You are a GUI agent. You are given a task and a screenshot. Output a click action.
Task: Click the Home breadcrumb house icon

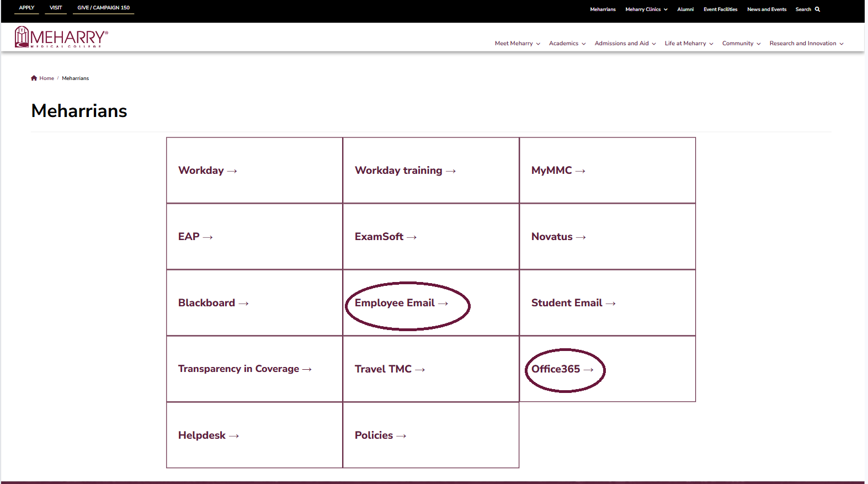point(34,78)
